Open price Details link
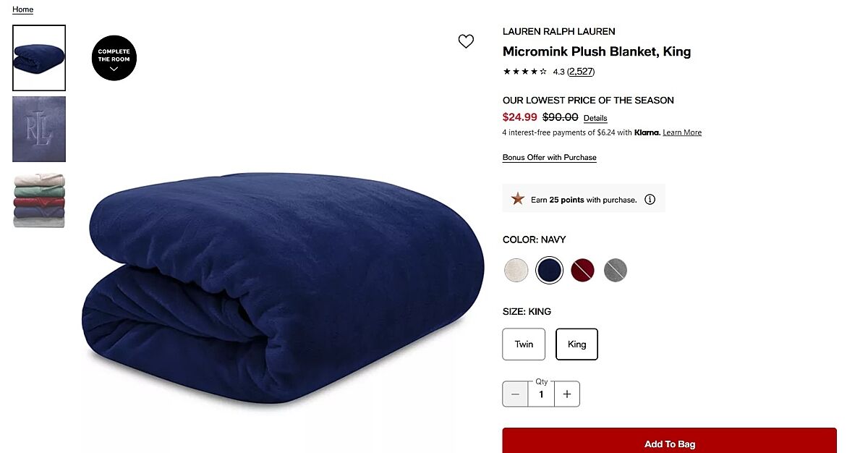Image resolution: width=868 pixels, height=453 pixels. (x=595, y=118)
